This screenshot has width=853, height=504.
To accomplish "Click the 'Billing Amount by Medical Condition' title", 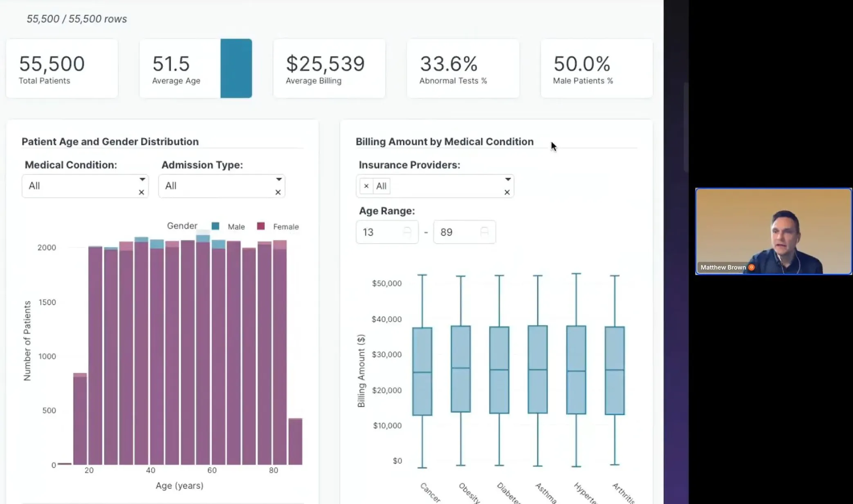I will click(x=444, y=141).
